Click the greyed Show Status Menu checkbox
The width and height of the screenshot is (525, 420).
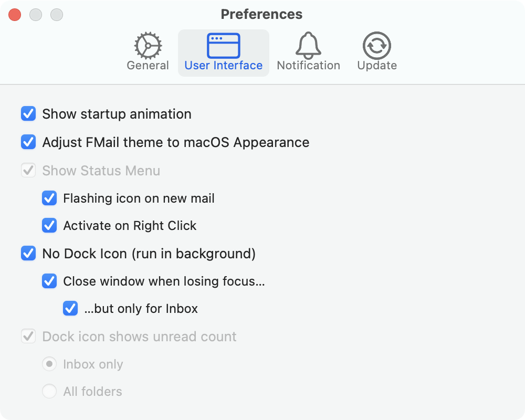28,171
